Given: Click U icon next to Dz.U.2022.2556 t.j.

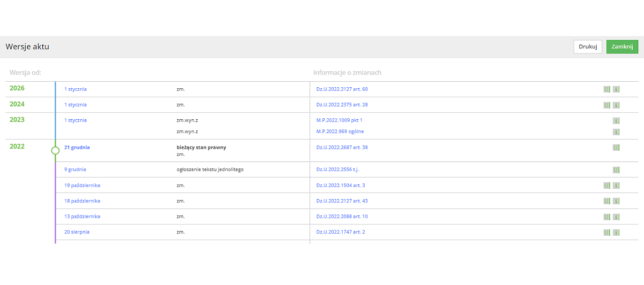Looking at the screenshot, I should coord(616,170).
